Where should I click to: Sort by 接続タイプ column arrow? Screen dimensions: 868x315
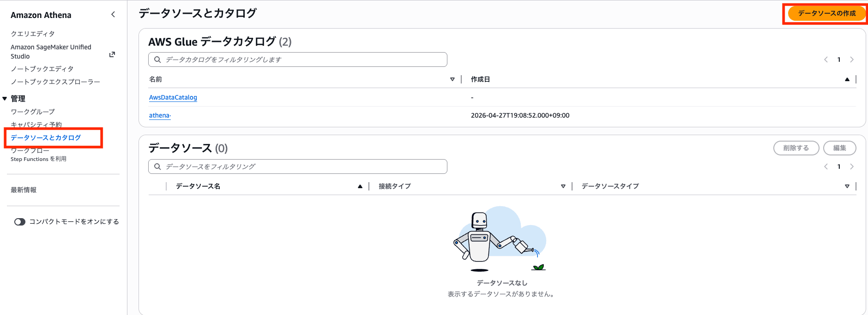[x=563, y=186]
